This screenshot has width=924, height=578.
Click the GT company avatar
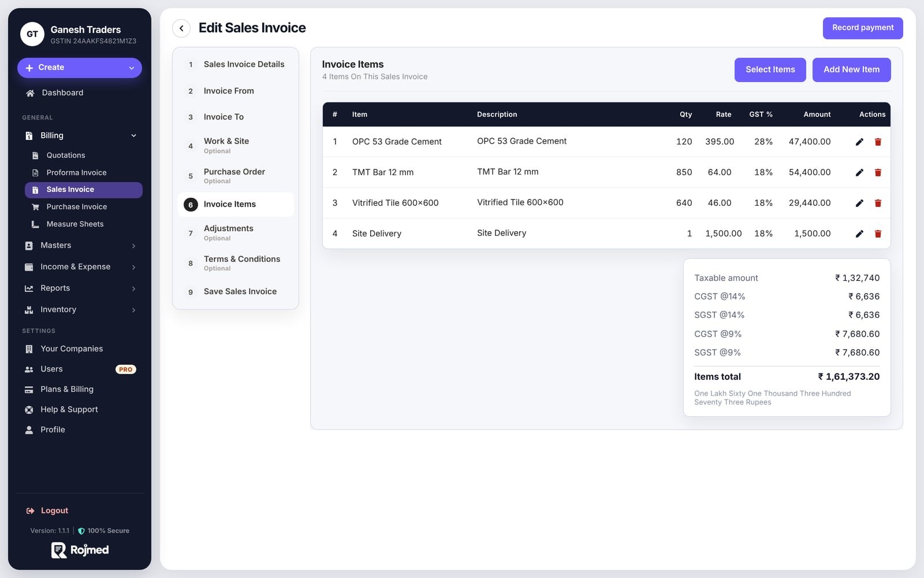tap(32, 34)
